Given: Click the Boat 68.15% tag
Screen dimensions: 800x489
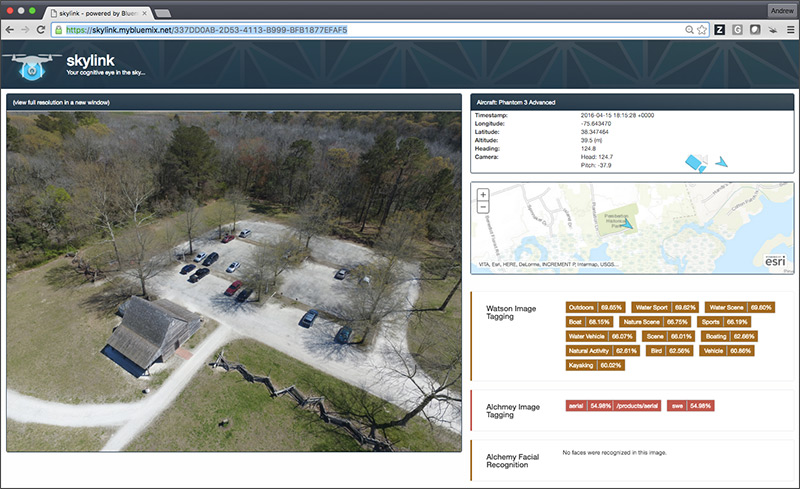Looking at the screenshot, I should coord(589,322).
